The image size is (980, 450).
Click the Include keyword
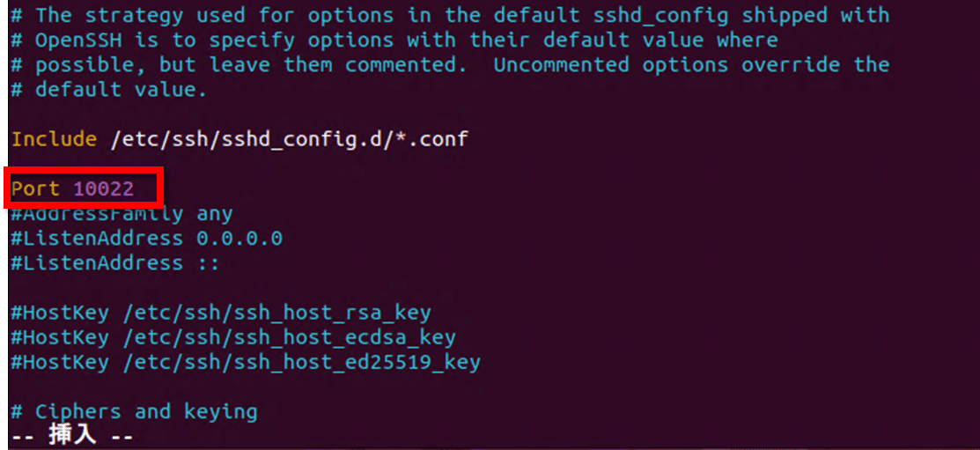pos(54,139)
